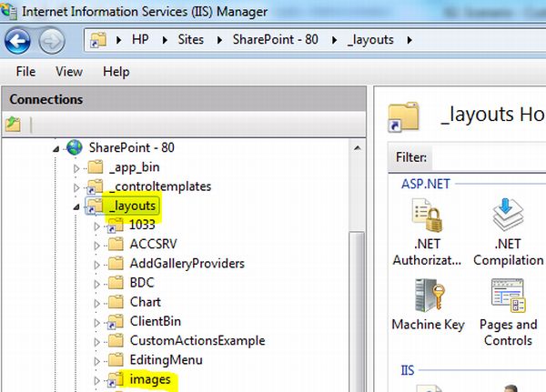
Task: Click the Connections tree scrollbar thumb
Action: tap(357, 312)
